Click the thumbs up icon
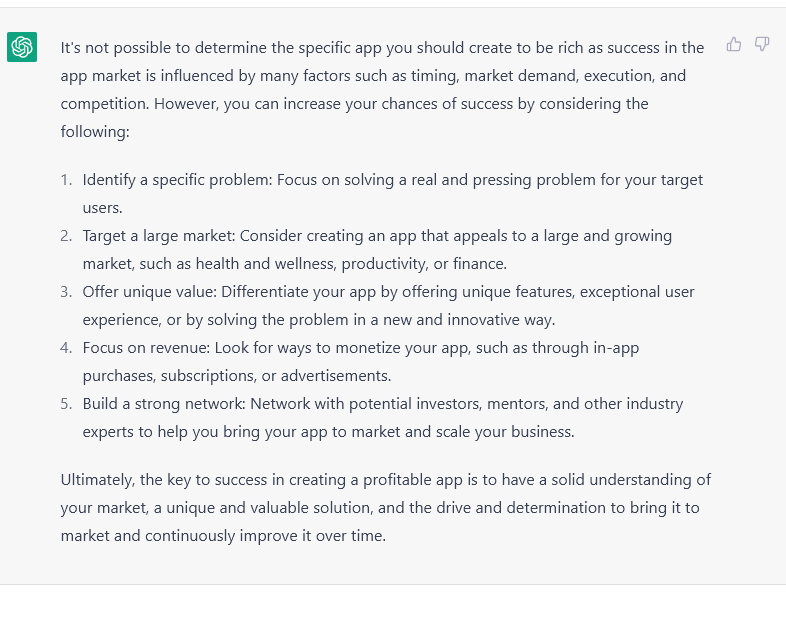 click(x=734, y=44)
